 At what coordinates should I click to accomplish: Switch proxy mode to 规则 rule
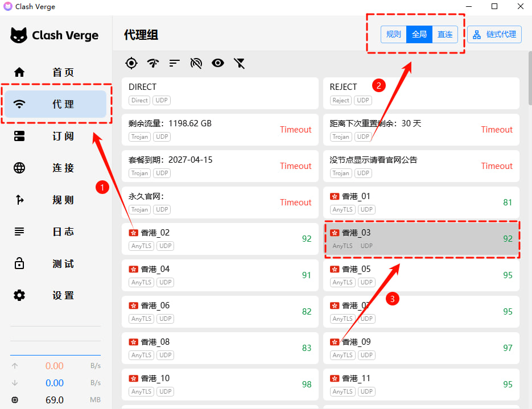[394, 34]
